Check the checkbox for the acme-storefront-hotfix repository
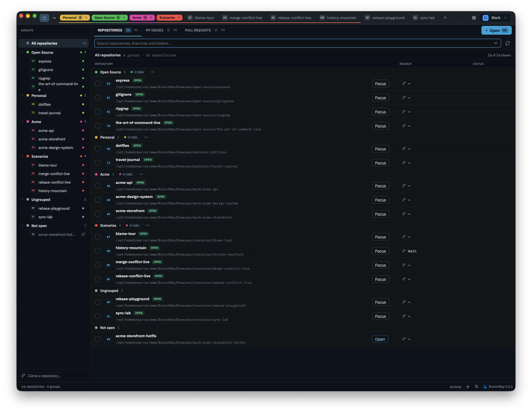532x413 pixels. pos(98,339)
